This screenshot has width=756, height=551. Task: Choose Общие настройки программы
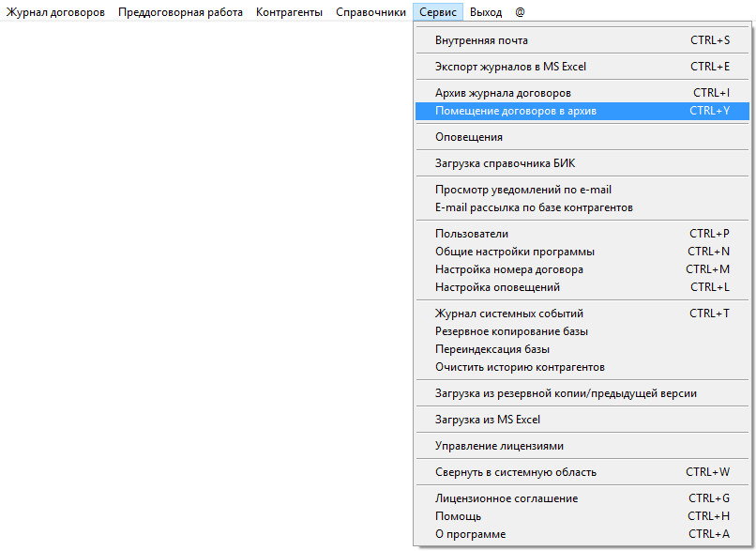point(515,252)
